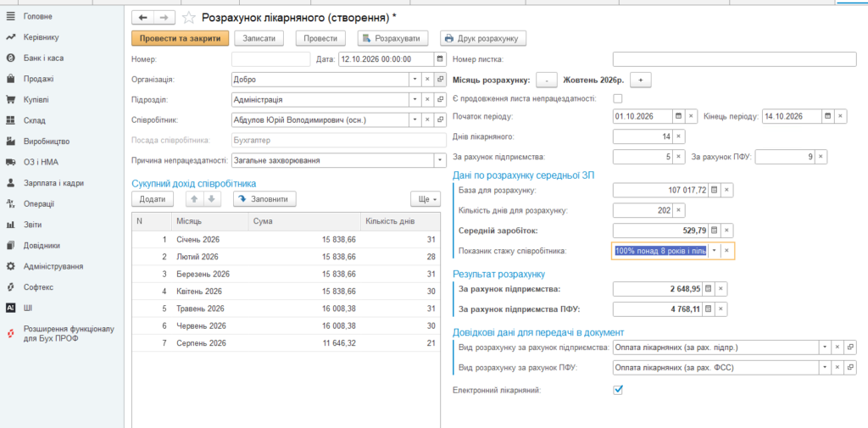The height and width of the screenshot is (428, 868).
Task: Click the Виробництво factory icon
Action: click(10, 142)
